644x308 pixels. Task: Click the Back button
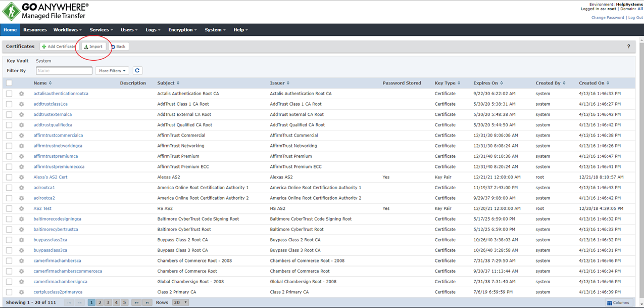click(119, 47)
